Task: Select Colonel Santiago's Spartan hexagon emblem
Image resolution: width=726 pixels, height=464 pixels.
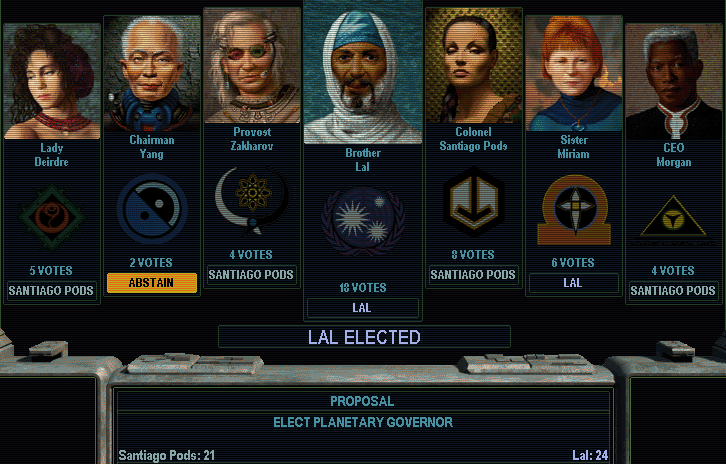Action: point(473,202)
